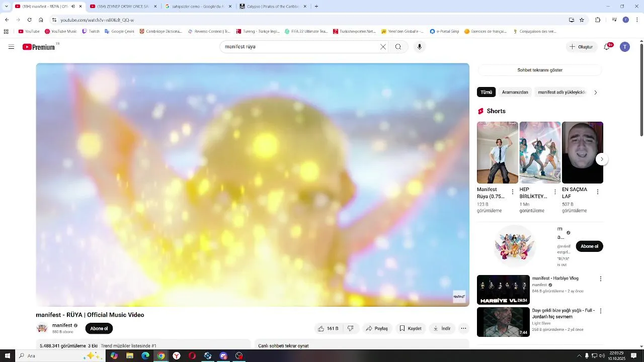Open Chrome apps grid in bookmarks bar
This screenshot has height=362, width=644.
[x=6, y=31]
